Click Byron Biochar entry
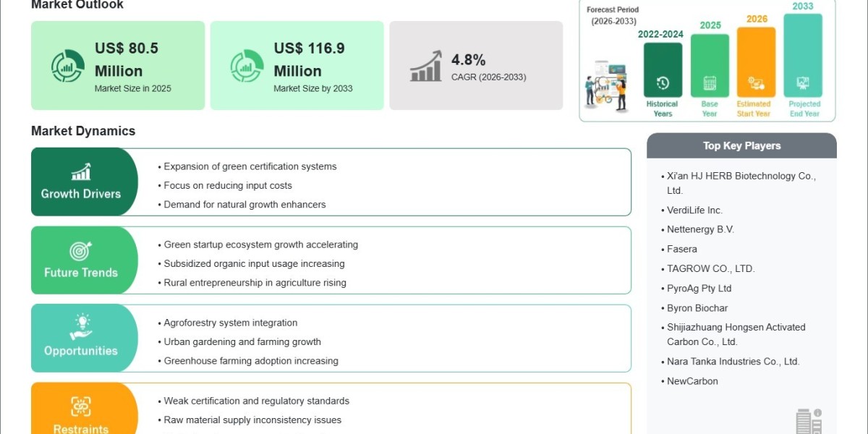 click(x=697, y=307)
